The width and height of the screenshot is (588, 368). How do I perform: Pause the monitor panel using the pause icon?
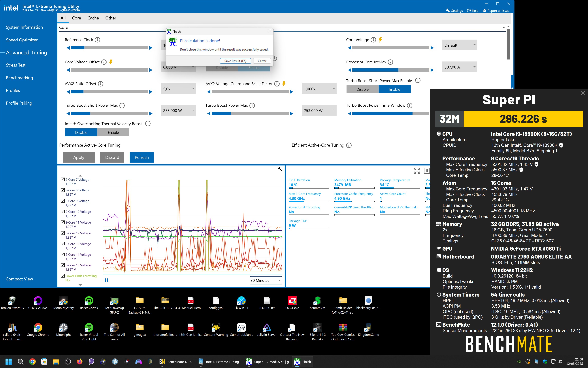pyautogui.click(x=427, y=171)
